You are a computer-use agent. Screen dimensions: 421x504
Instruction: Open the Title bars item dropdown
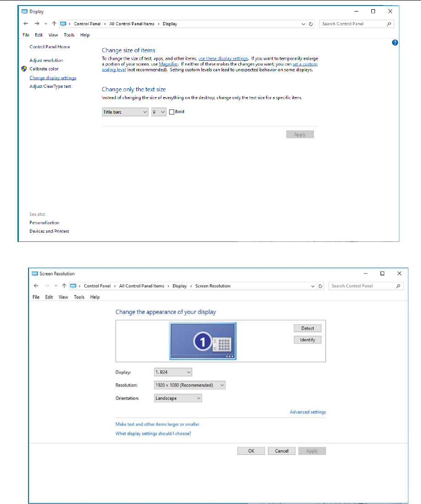pyautogui.click(x=125, y=112)
